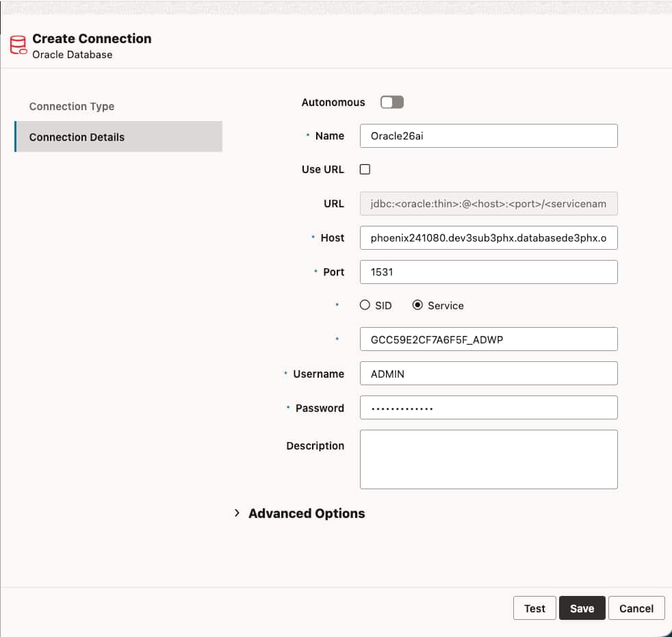The width and height of the screenshot is (672, 637).
Task: Click inside the Description text area
Action: (x=488, y=458)
